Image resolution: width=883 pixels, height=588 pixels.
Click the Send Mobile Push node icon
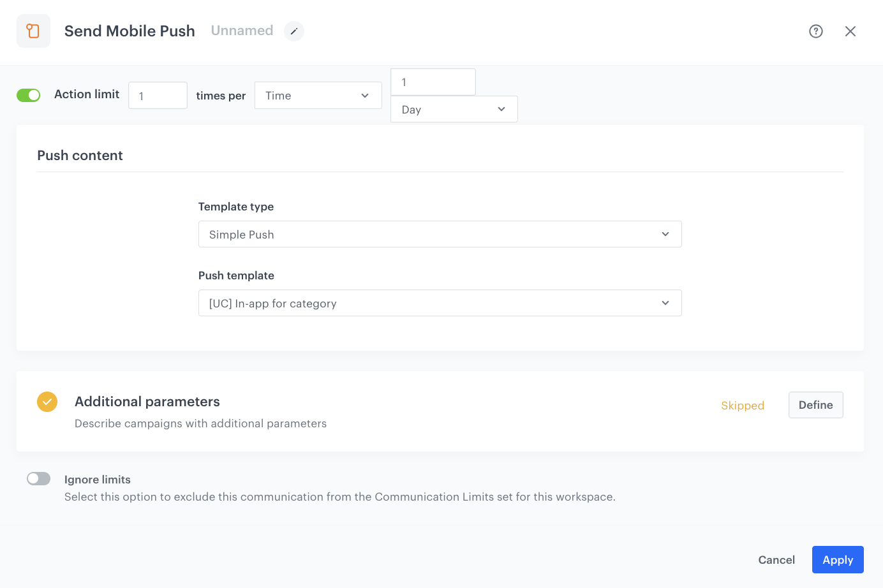point(33,31)
